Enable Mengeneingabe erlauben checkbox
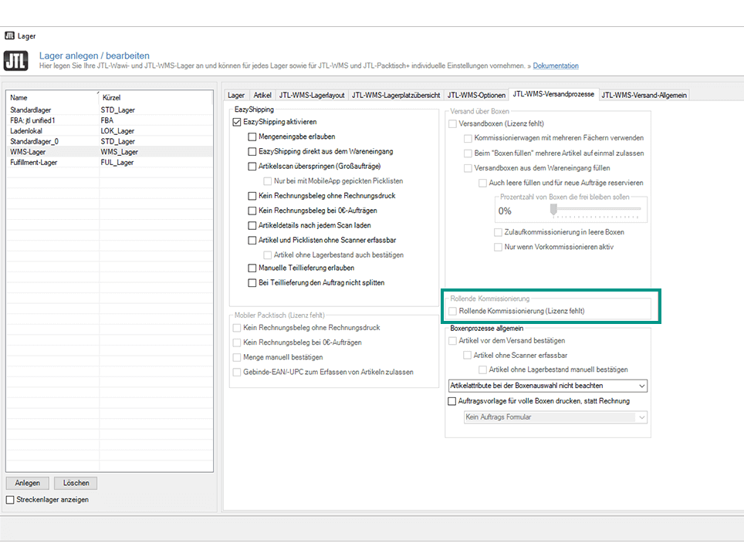Screen dimensions: 744x560 252,137
